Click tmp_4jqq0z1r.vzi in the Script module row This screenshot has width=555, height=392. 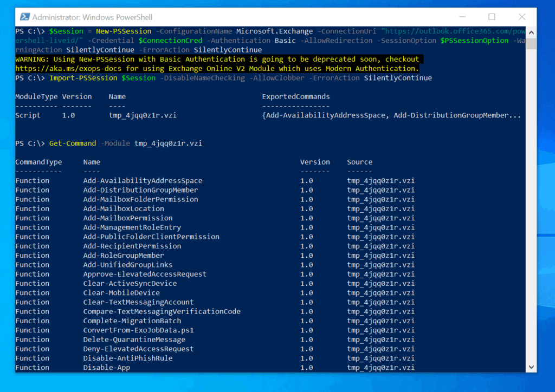coord(143,115)
